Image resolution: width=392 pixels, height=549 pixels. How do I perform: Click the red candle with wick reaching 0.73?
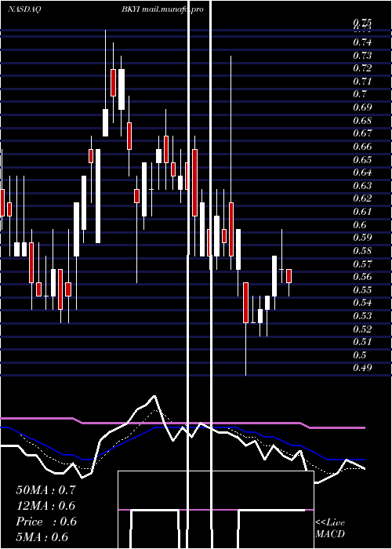231,229
